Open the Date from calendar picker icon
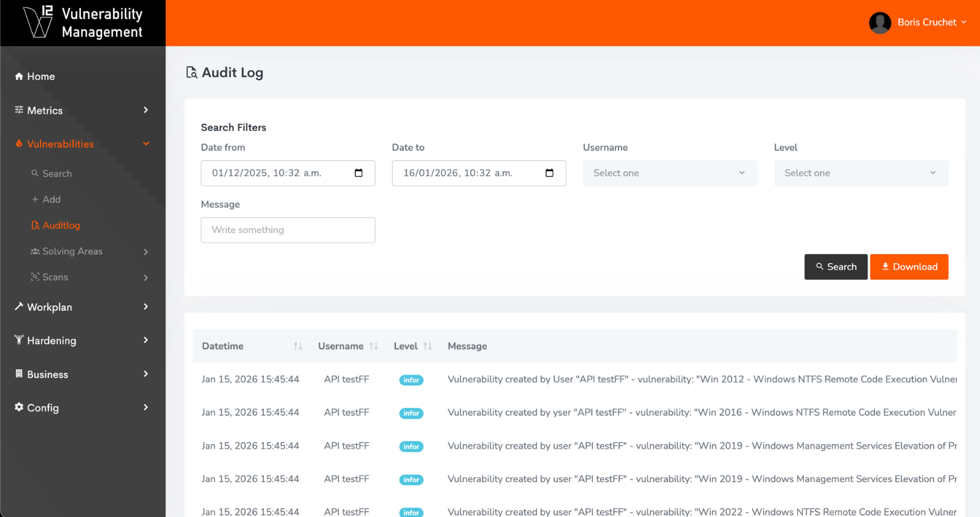980x517 pixels. pyautogui.click(x=358, y=173)
